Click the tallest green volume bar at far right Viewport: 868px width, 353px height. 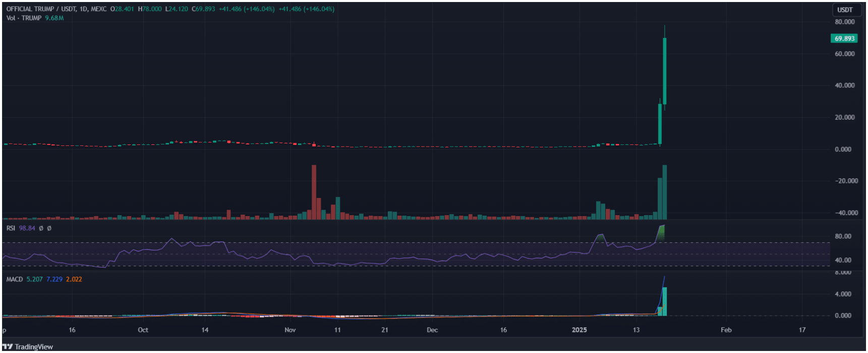(x=665, y=192)
